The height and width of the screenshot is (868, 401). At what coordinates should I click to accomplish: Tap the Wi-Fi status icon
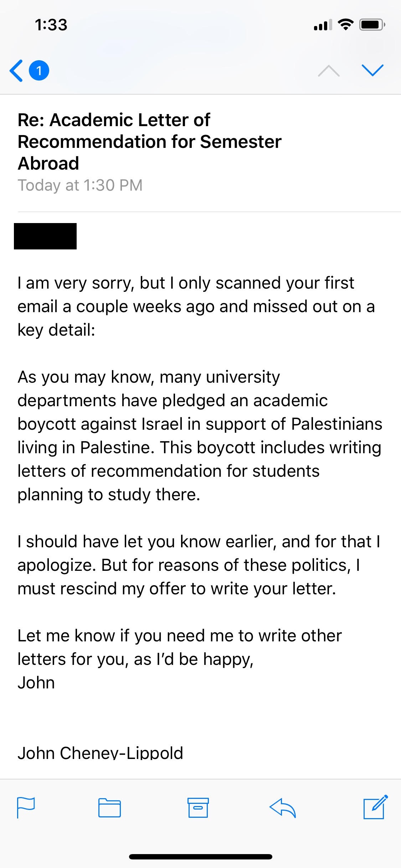[345, 25]
